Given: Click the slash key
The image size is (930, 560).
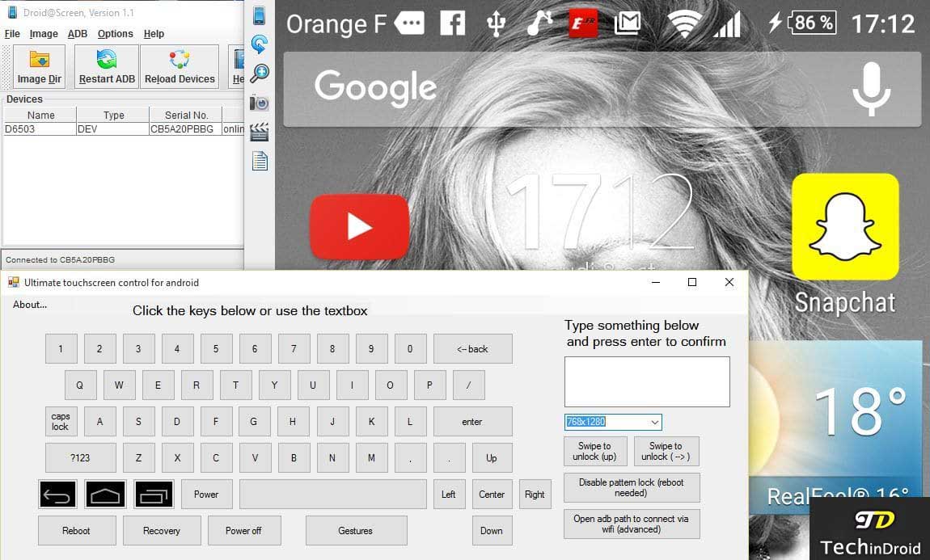Looking at the screenshot, I should coord(468,385).
